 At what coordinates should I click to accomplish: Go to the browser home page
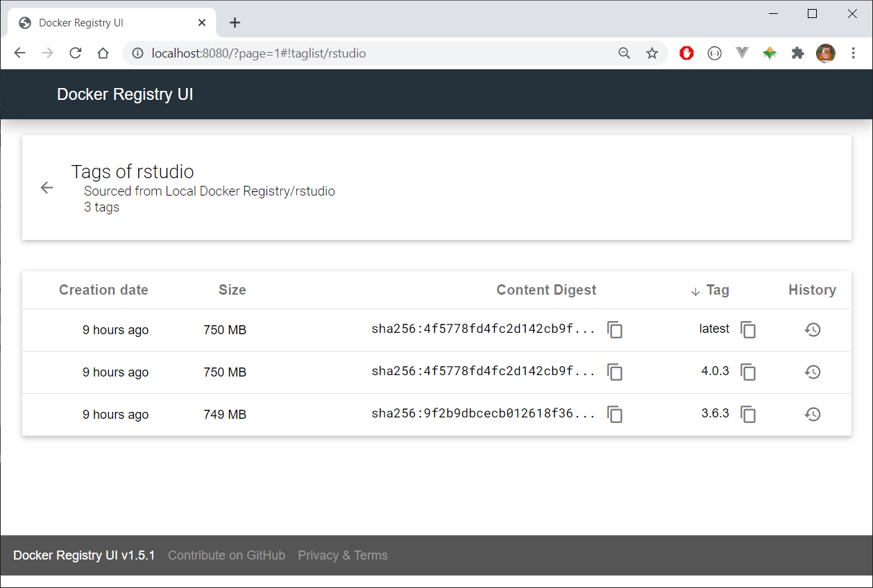point(103,53)
